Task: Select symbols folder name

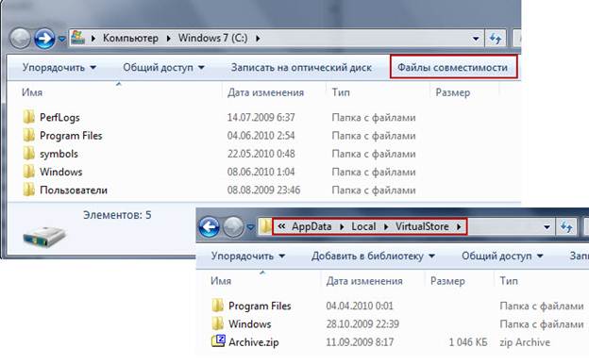Action: click(59, 154)
